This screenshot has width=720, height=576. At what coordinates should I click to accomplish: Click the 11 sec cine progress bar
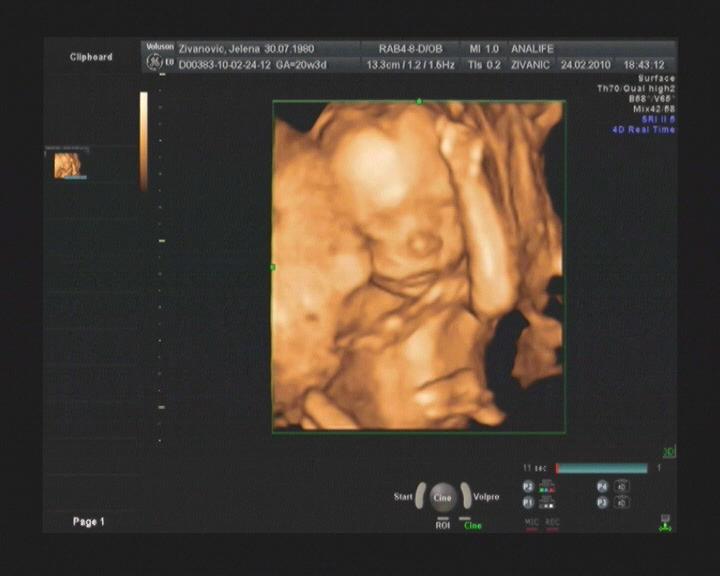point(601,468)
